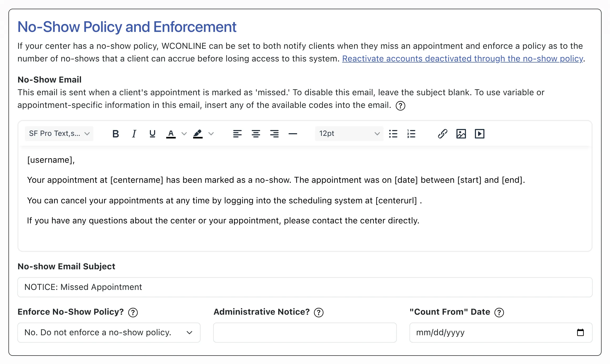Click the [username], line in email body
The width and height of the screenshot is (610, 364).
point(51,160)
